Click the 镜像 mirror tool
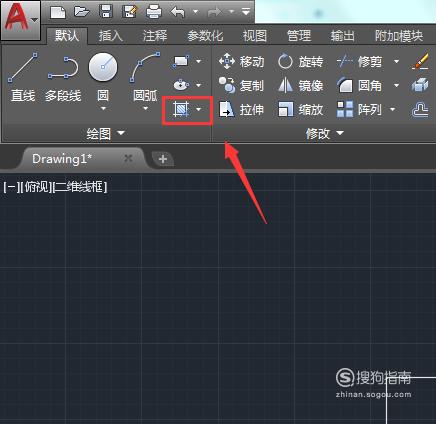Viewport: 436px width, 424px height. (x=300, y=85)
